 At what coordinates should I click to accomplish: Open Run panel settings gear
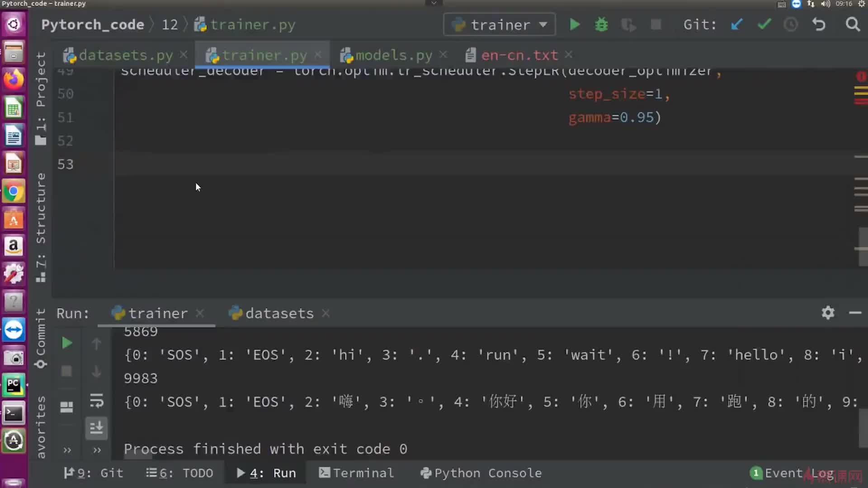(x=828, y=313)
